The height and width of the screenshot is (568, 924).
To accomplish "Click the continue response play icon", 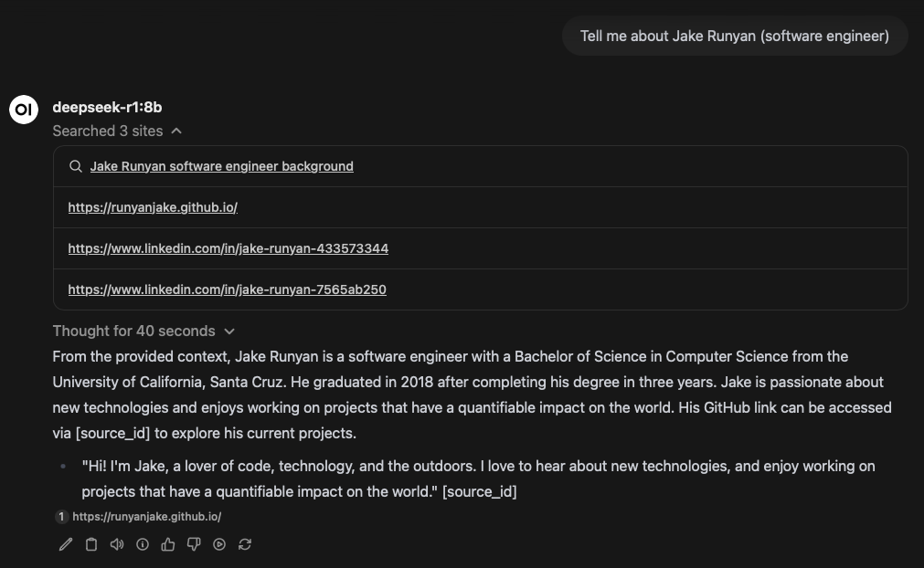I will tap(219, 544).
